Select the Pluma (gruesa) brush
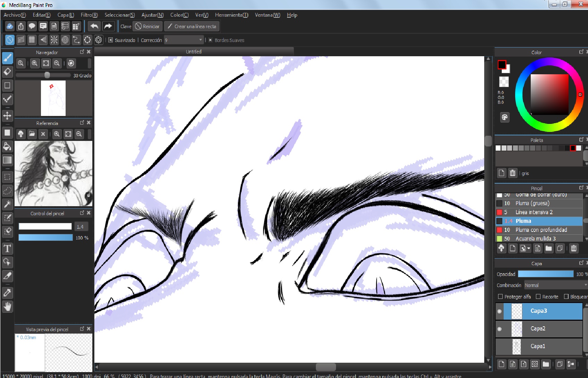 [x=539, y=203]
